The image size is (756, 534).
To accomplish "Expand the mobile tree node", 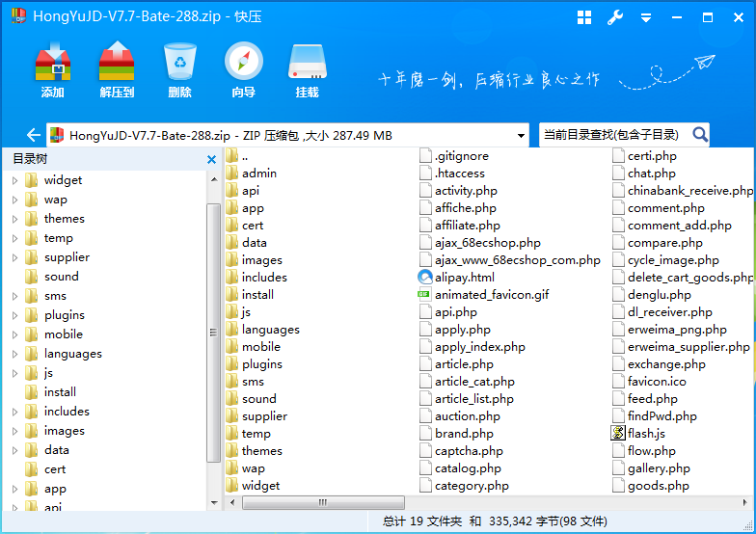I will pyautogui.click(x=15, y=334).
